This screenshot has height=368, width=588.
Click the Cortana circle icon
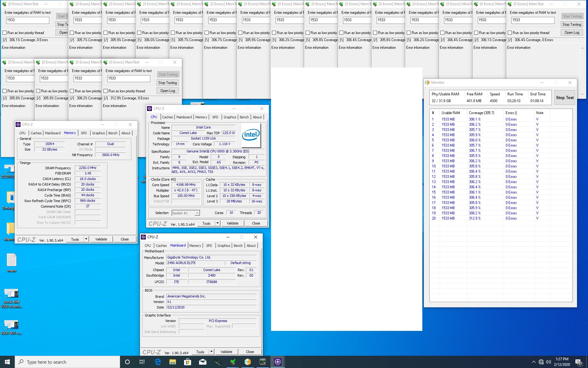pyautogui.click(x=127, y=362)
